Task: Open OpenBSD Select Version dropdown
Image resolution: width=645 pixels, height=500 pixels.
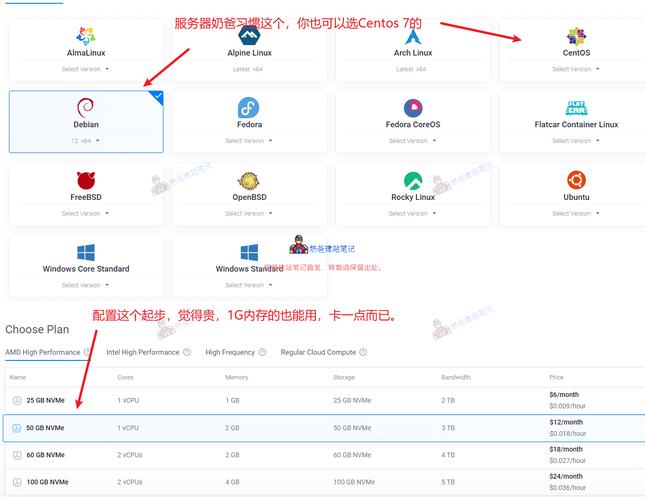Action: [248, 213]
